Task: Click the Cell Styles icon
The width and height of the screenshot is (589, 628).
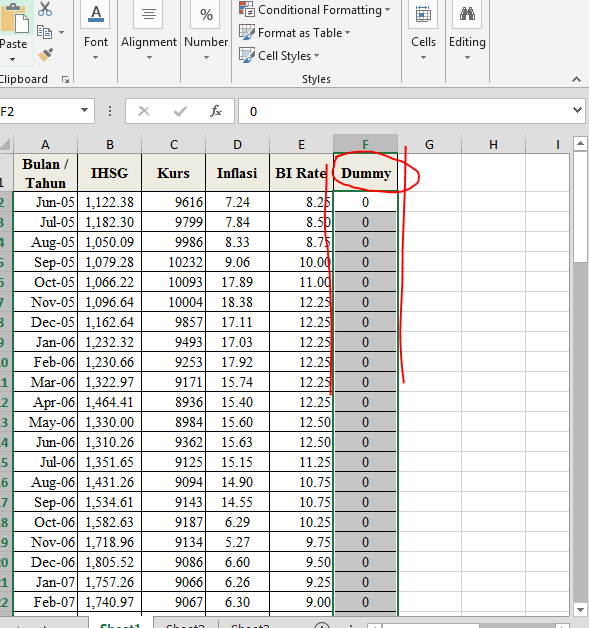Action: [x=247, y=55]
